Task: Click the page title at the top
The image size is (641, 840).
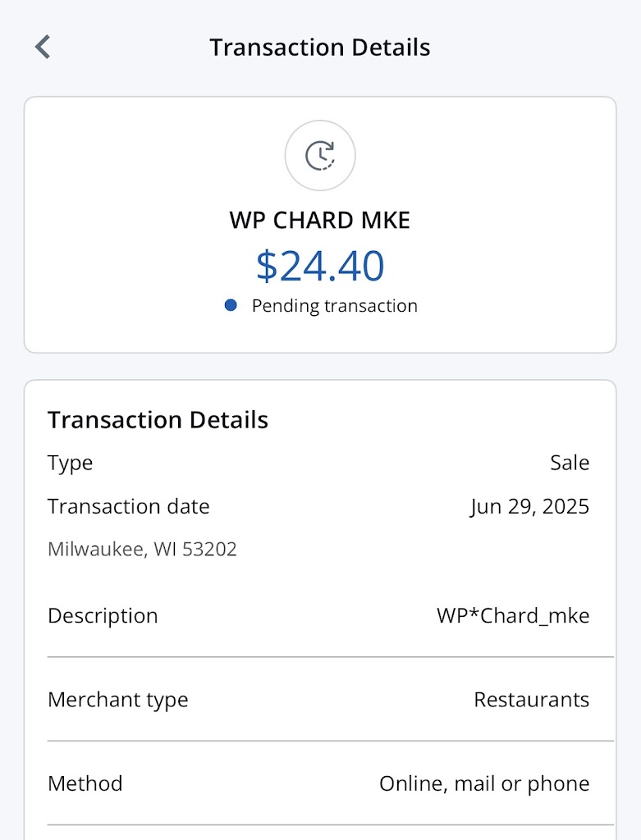Action: 320,47
